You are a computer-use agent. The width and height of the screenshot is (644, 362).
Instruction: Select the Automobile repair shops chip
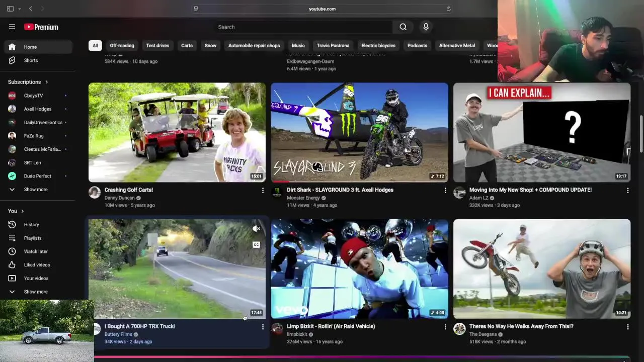254,46
